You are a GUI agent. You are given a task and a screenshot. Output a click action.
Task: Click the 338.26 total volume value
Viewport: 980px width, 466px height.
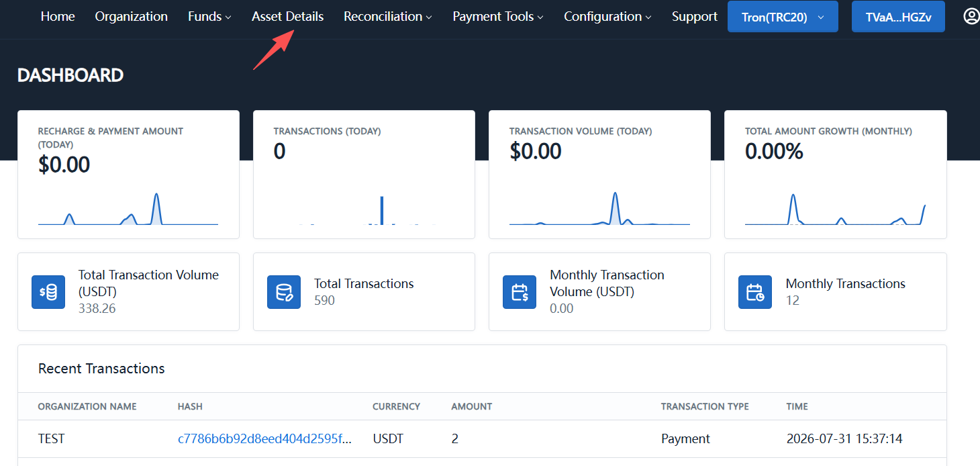97,309
